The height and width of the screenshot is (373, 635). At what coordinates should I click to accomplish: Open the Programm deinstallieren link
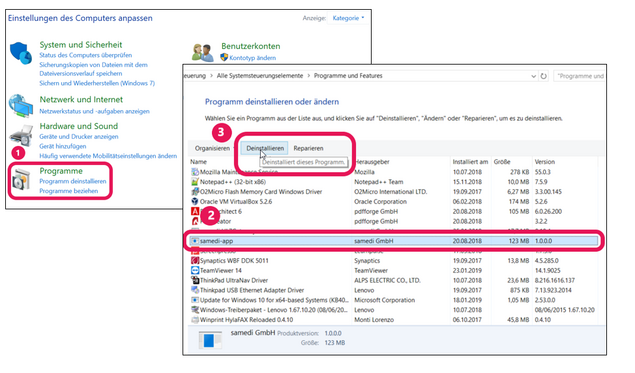72,181
